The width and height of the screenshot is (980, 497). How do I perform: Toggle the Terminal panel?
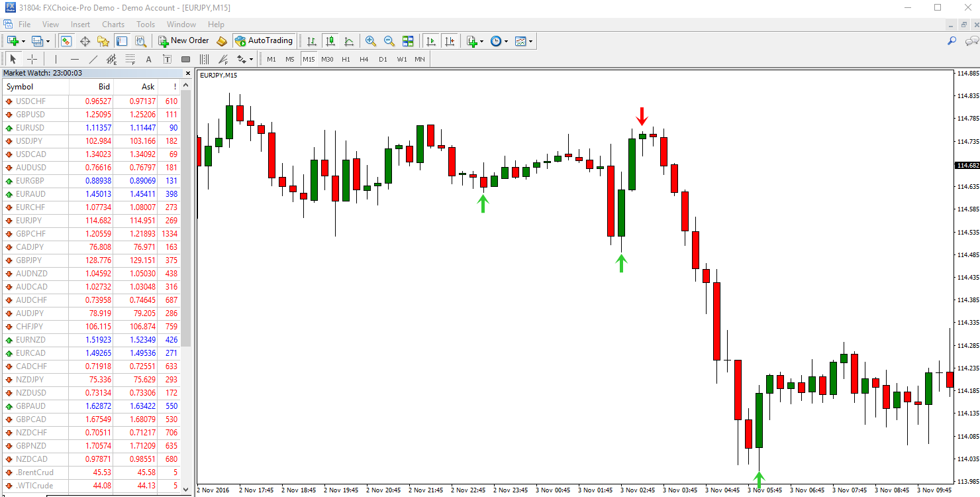(x=122, y=41)
